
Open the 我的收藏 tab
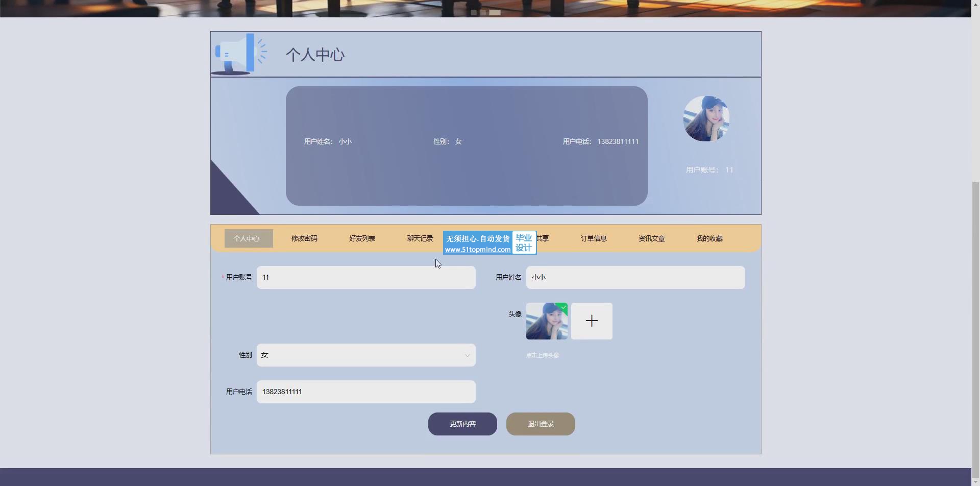pyautogui.click(x=709, y=238)
